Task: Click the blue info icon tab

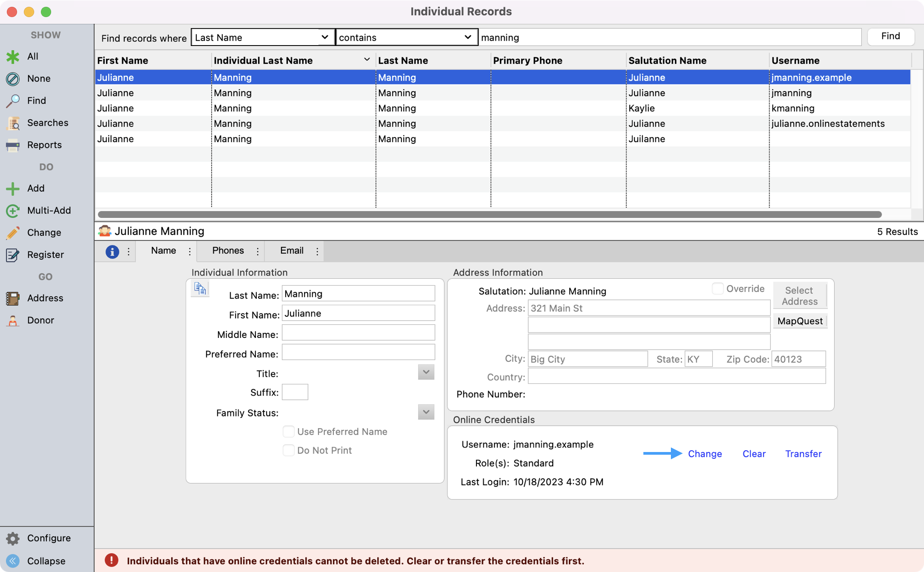Action: pos(112,251)
